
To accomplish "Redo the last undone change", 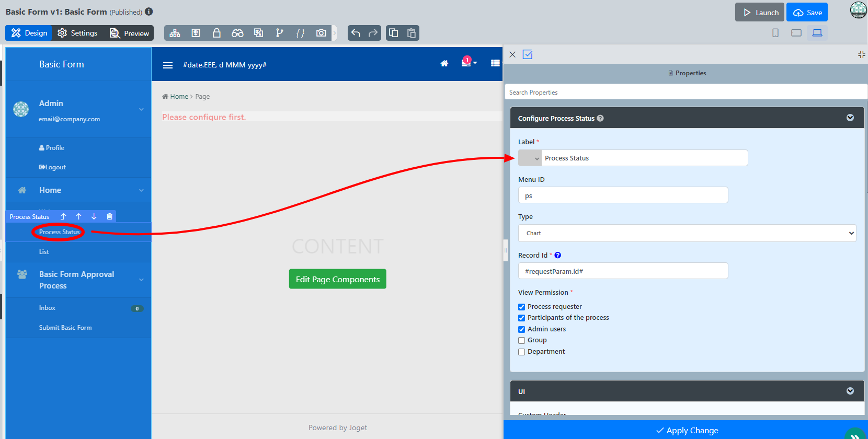I will click(373, 33).
